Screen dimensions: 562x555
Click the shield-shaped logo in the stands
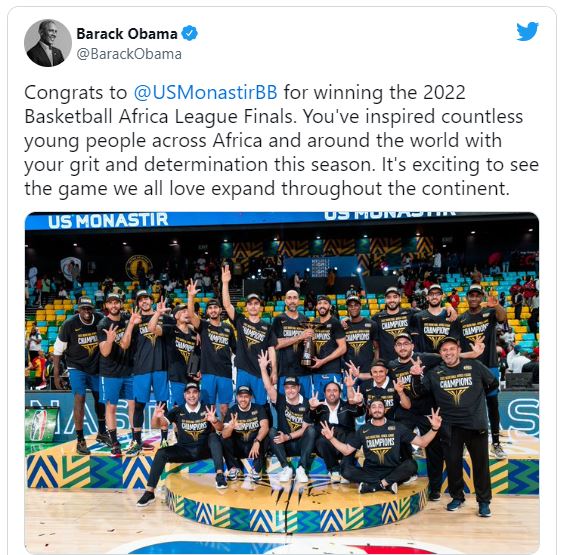pyautogui.click(x=70, y=268)
